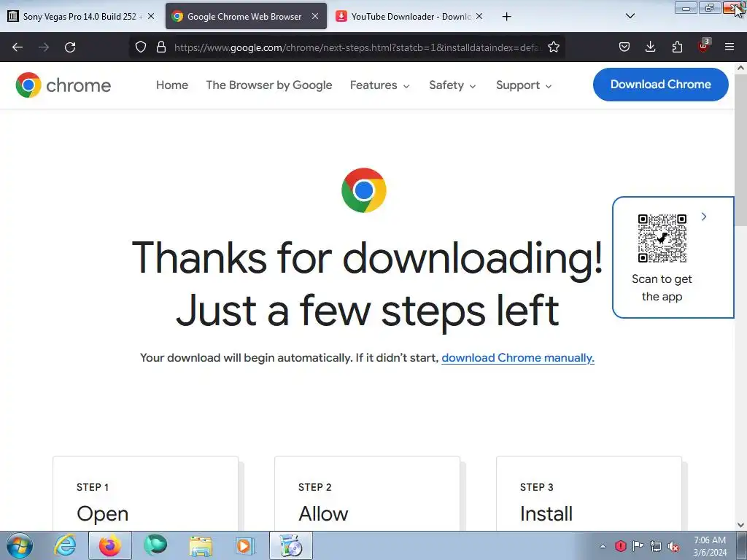Open the Firefox downloads panel
Screen dimensions: 747x560
coord(650,47)
